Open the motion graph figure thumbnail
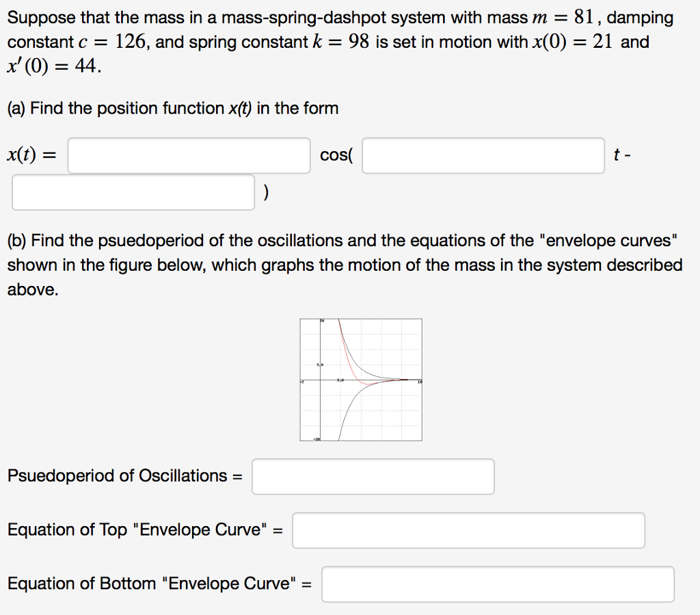The image size is (700, 615). 361,380
